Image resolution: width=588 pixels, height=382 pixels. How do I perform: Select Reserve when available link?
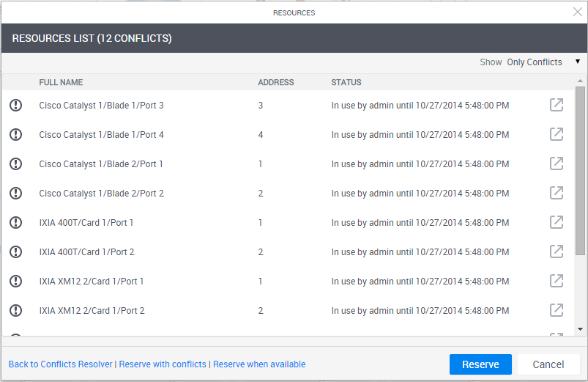(x=259, y=364)
